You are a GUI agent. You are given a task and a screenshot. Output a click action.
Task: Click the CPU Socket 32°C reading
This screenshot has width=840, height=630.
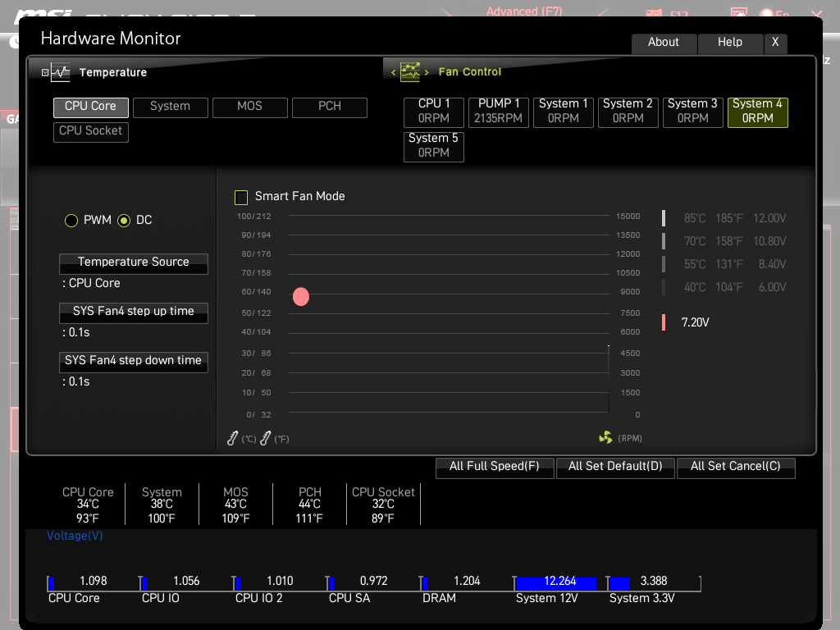coord(384,504)
